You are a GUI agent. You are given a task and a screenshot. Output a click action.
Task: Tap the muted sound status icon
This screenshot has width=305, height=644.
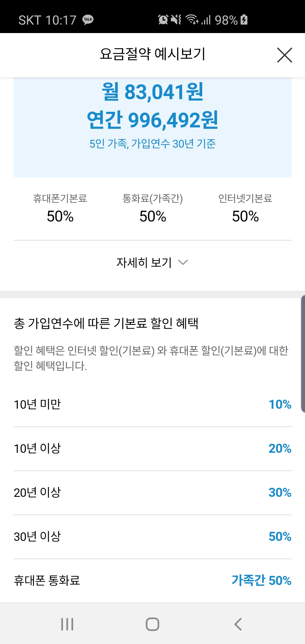point(176,20)
